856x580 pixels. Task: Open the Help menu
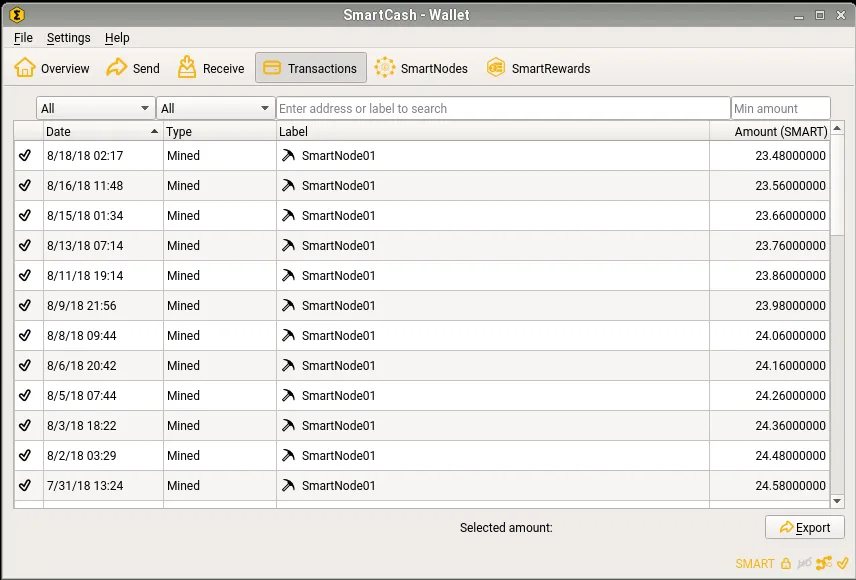coord(117,38)
